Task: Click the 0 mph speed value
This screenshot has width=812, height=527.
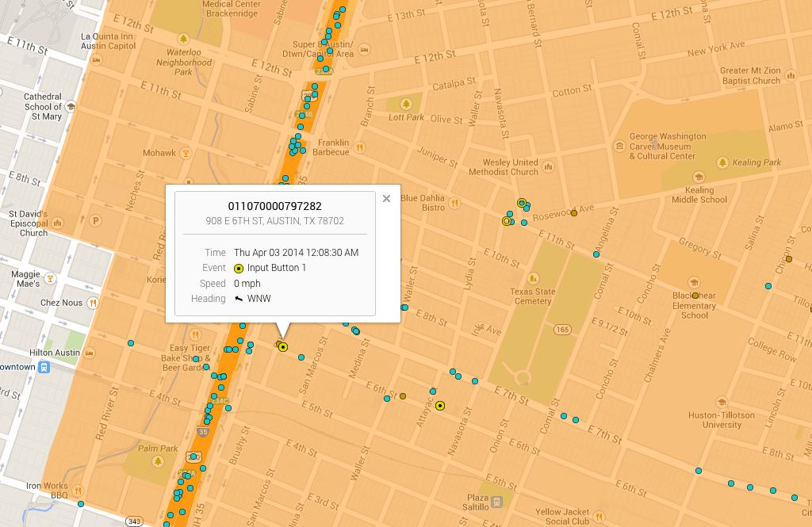Action: click(x=247, y=284)
